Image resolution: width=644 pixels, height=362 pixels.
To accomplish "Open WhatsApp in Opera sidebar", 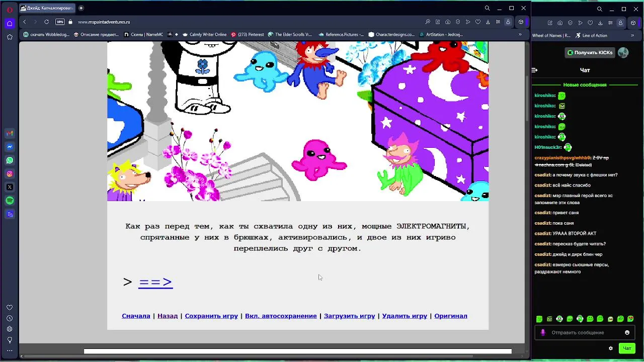I will pos(10,160).
